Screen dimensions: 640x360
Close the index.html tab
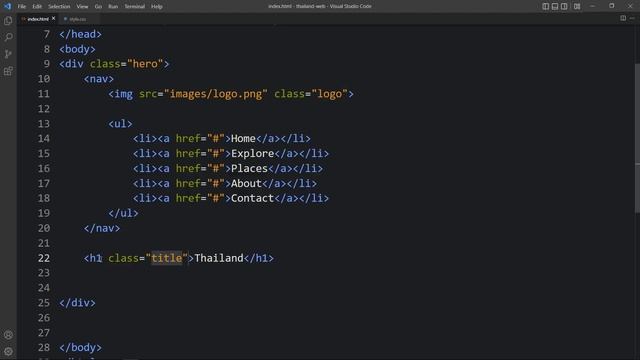53,18
